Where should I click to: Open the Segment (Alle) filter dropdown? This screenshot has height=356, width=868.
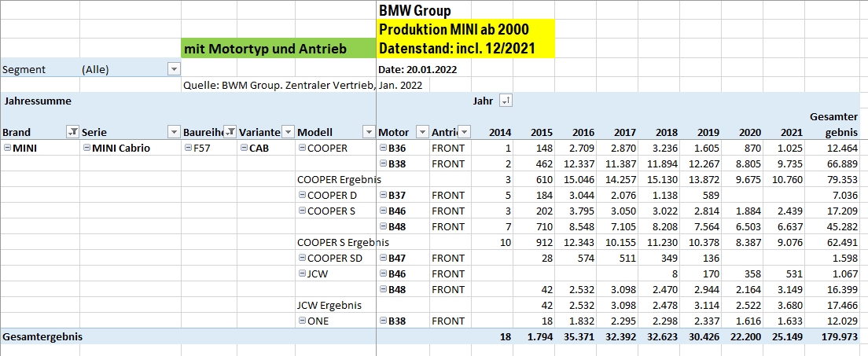point(174,69)
